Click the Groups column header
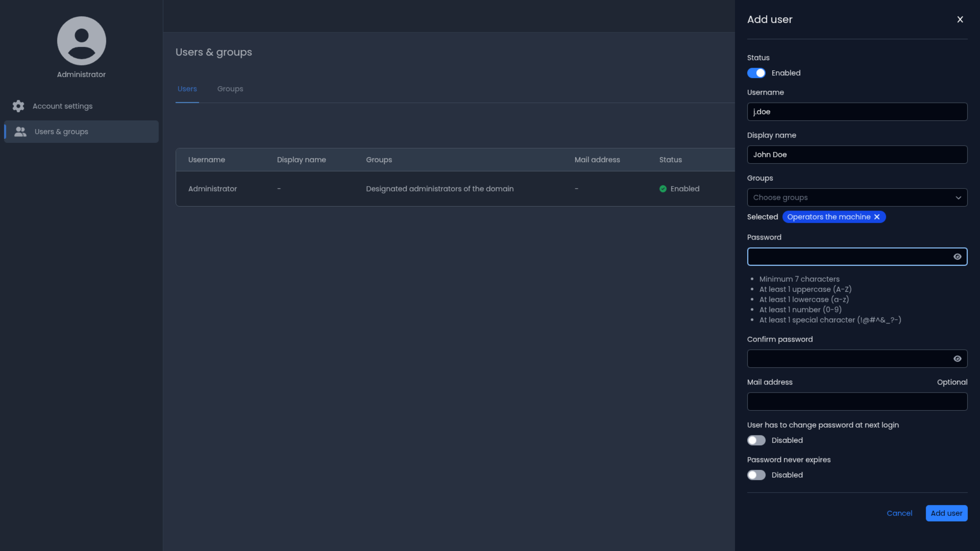 coord(379,160)
